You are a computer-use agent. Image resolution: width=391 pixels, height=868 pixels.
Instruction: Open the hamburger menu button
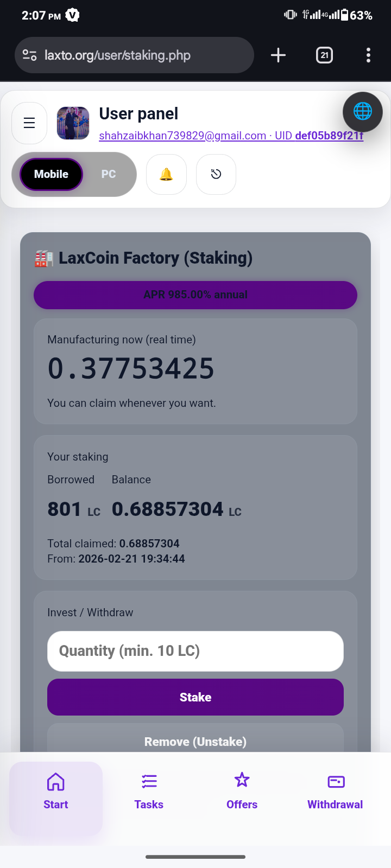pyautogui.click(x=29, y=123)
